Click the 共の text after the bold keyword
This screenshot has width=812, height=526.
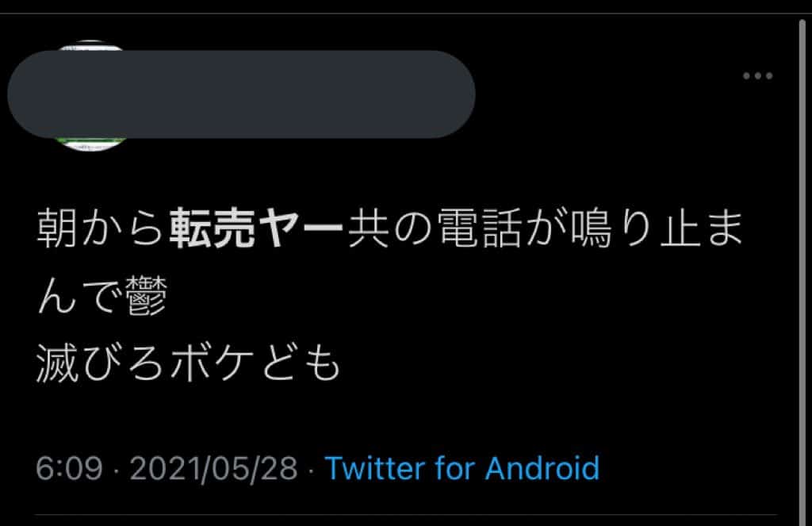[389, 228]
